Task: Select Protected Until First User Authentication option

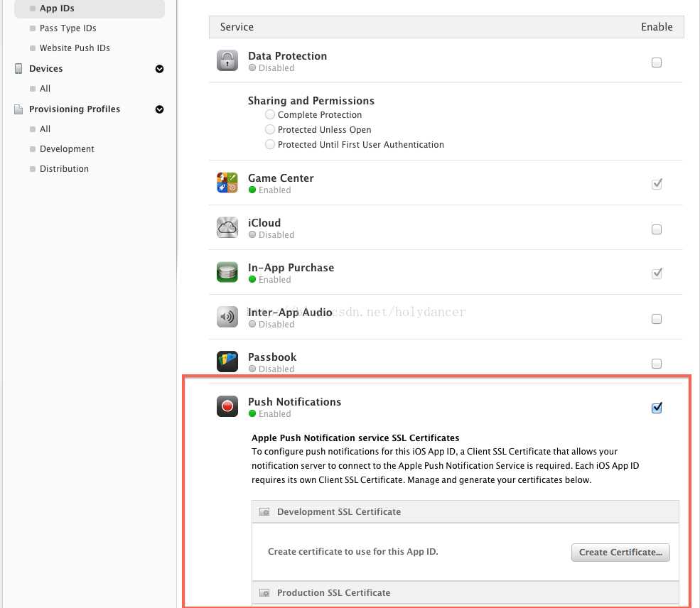Action: click(269, 144)
